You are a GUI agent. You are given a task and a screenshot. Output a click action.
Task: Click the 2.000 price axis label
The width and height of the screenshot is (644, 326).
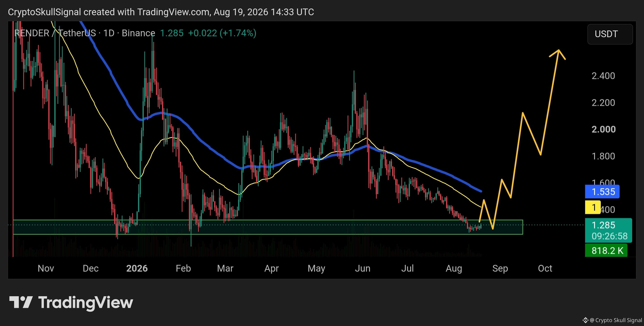click(603, 129)
